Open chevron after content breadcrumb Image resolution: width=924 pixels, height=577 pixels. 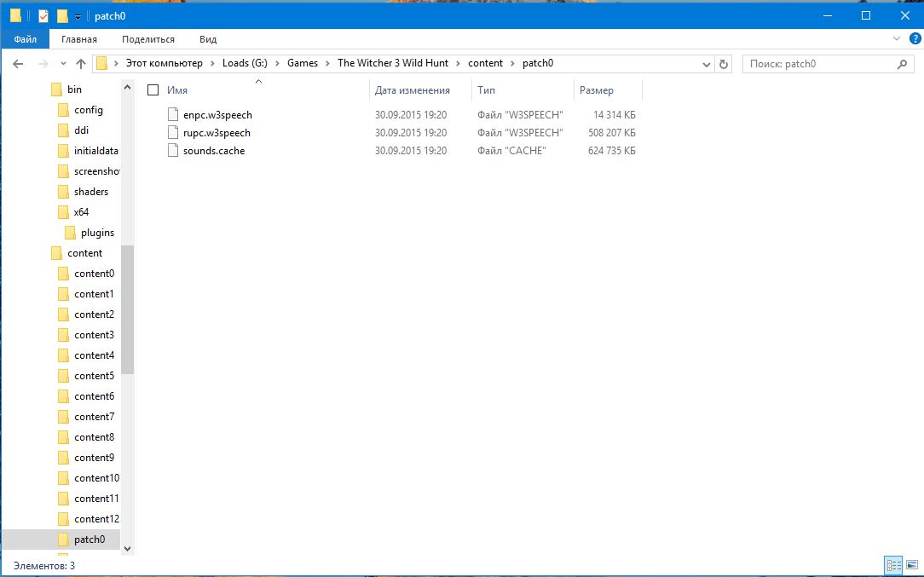[512, 64]
